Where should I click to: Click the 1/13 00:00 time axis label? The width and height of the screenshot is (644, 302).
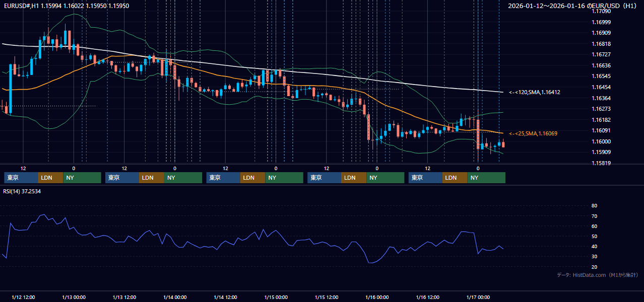[x=74, y=297]
